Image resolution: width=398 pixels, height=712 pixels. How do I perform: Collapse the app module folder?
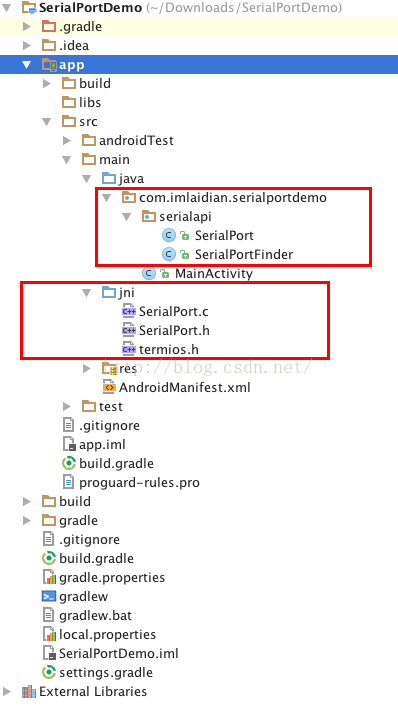pos(27,65)
